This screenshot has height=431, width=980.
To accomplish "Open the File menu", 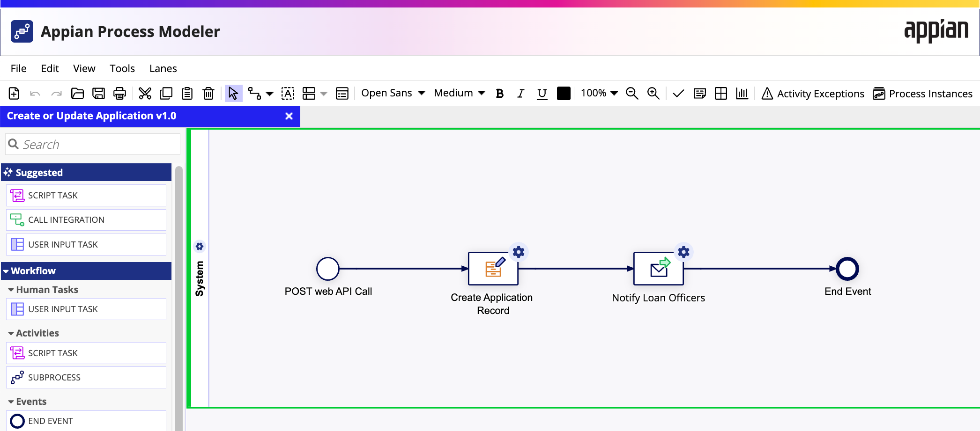I will (18, 68).
